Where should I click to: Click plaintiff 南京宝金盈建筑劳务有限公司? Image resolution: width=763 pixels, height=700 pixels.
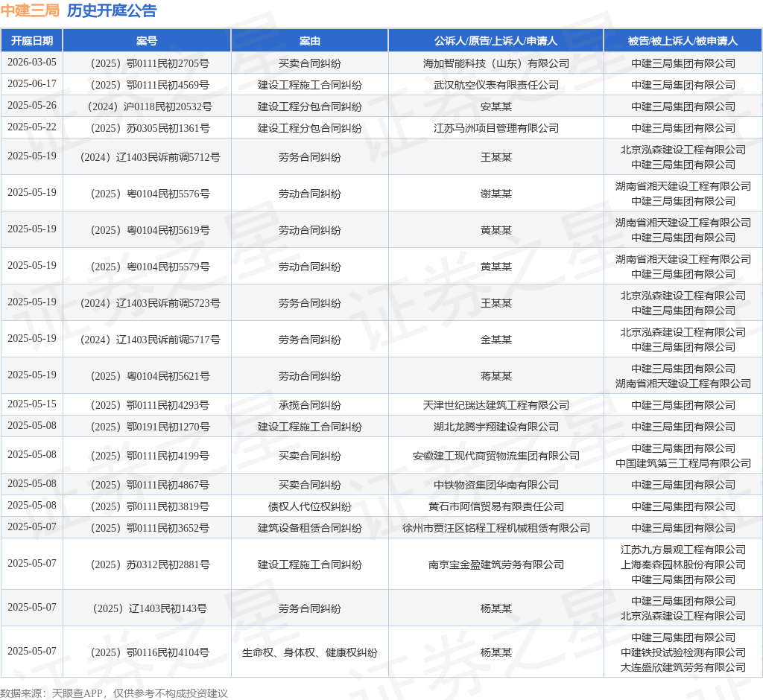[496, 564]
